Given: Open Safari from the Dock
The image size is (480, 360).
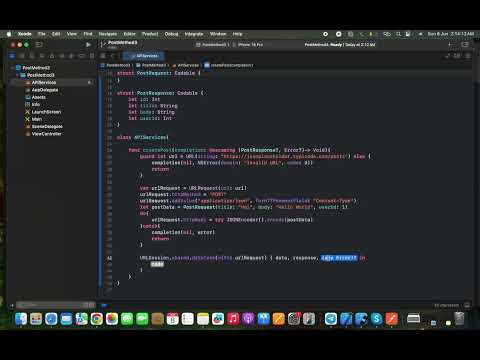Looking at the screenshot, I should point(51,319).
